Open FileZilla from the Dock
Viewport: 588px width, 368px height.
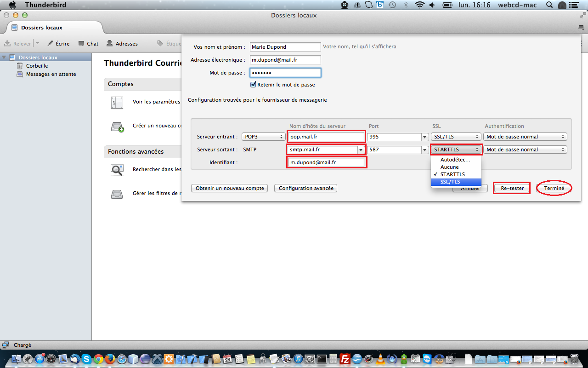point(345,359)
